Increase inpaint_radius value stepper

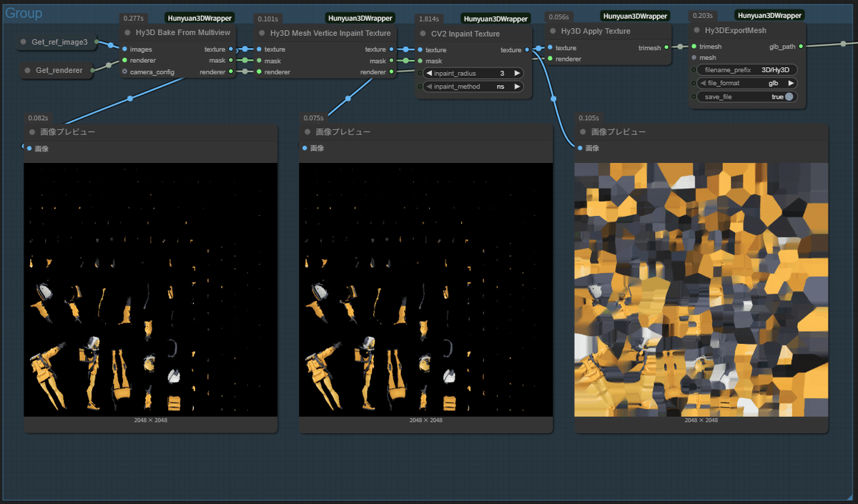tap(517, 72)
